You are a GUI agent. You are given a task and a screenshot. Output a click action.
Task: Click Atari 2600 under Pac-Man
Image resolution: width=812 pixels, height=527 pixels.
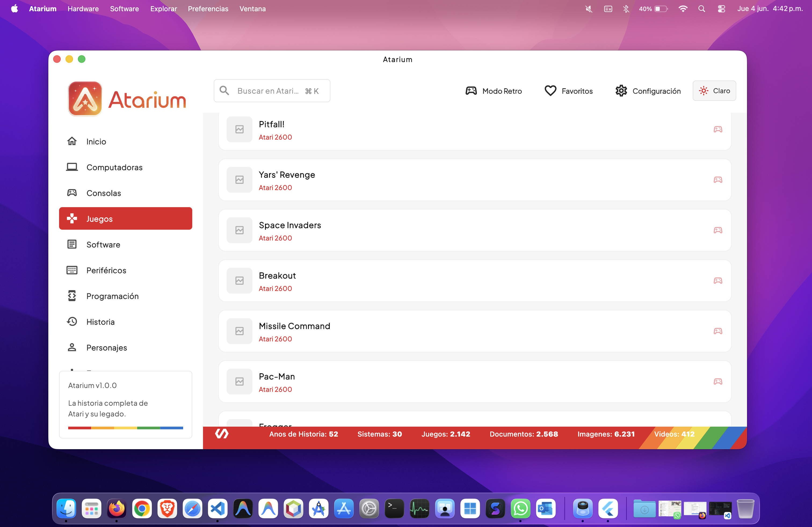pyautogui.click(x=275, y=389)
